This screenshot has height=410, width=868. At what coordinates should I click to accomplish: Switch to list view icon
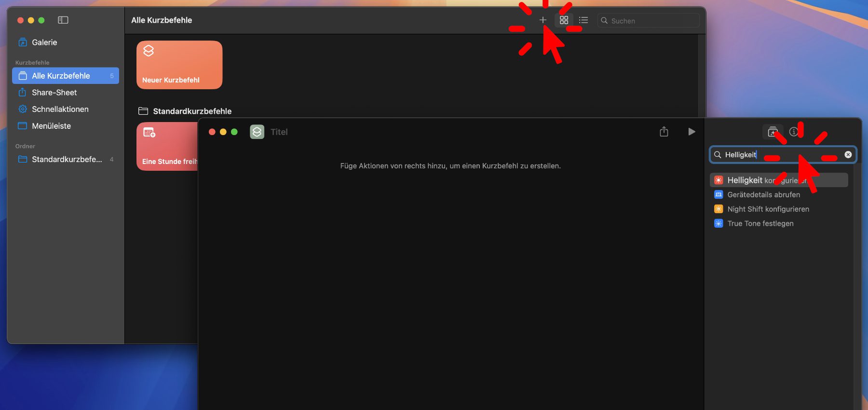click(x=583, y=20)
